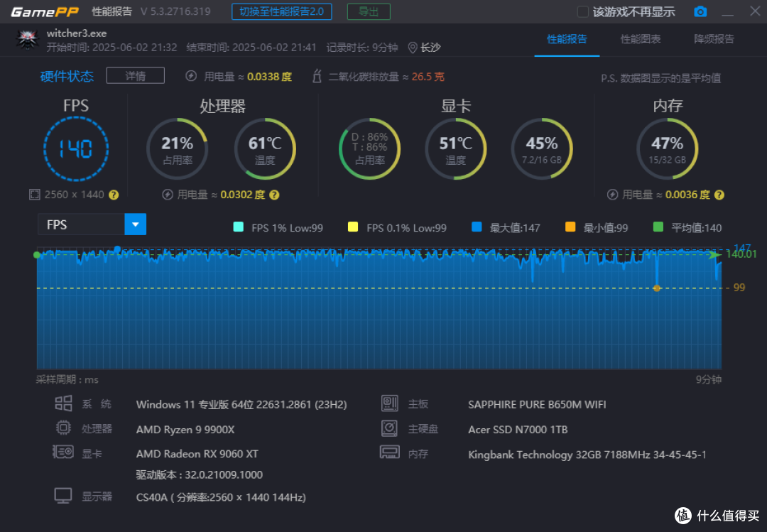Click the GPU temperature 51℃ gauge
The width and height of the screenshot is (767, 532).
click(x=455, y=148)
